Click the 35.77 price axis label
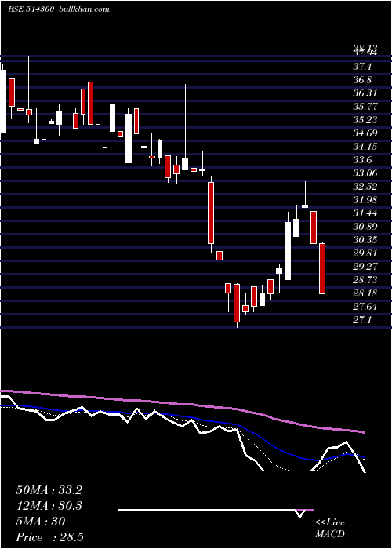Viewport: 392px width, 549px height. point(365,107)
